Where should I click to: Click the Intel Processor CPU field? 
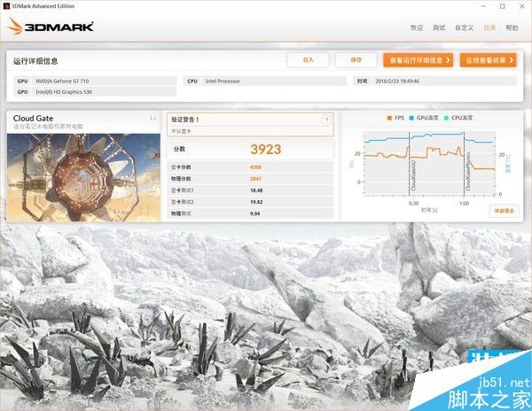coord(265,81)
